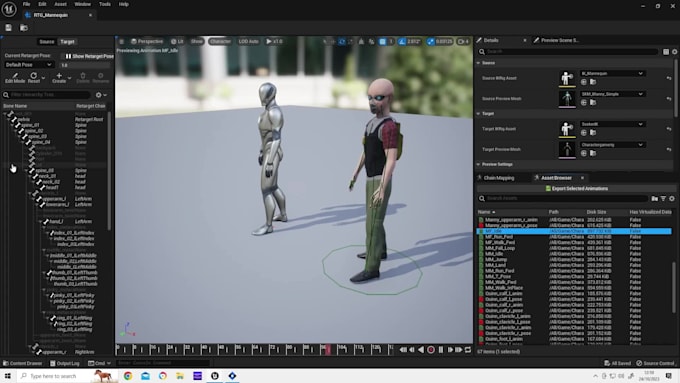Collapse the Target section in Details
680x383 pixels.
(479, 114)
